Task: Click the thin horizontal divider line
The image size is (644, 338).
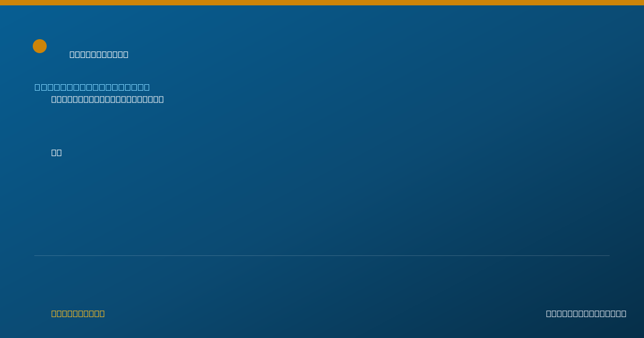Action: 322,255
